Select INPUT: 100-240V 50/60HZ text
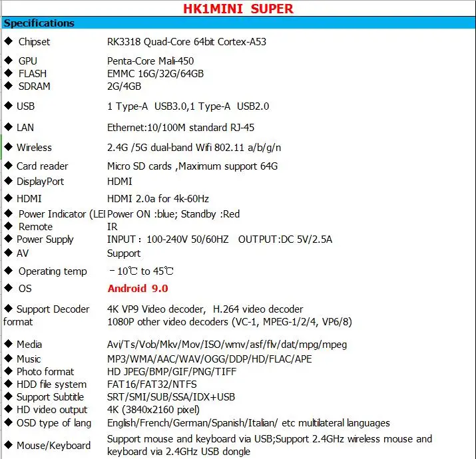This screenshot has width=476, height=459. point(168,239)
